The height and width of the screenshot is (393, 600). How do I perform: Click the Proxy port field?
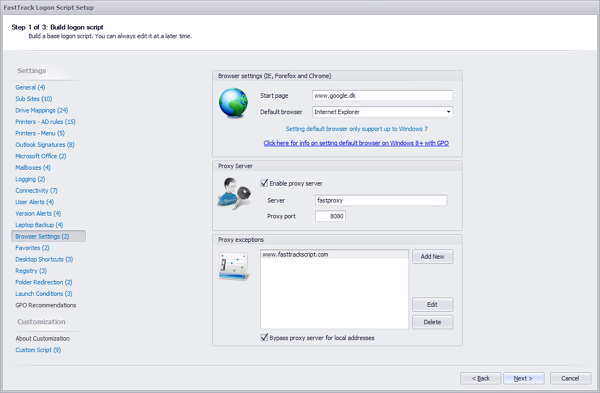coord(330,216)
